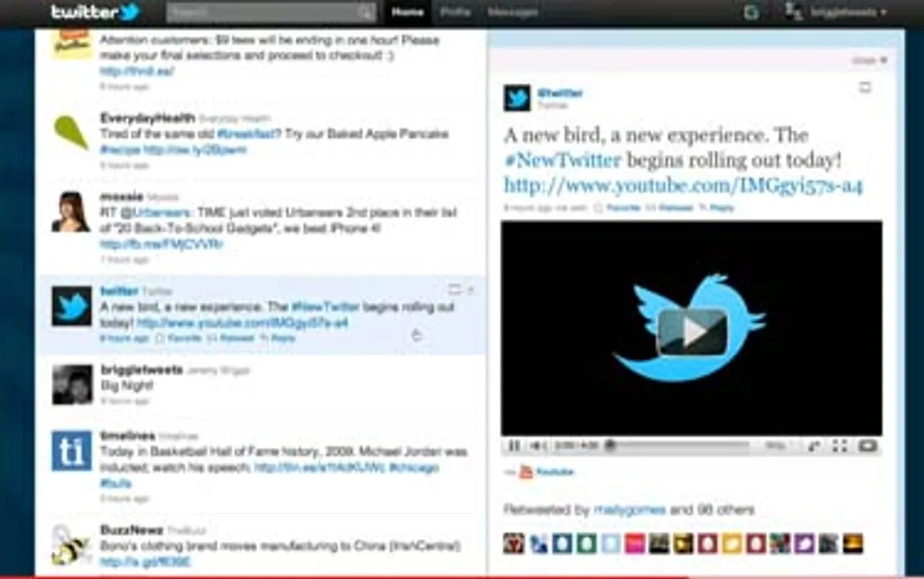Click Twitter bird avatar in details pane
Image resolution: width=924 pixels, height=579 pixels.
pos(517,97)
